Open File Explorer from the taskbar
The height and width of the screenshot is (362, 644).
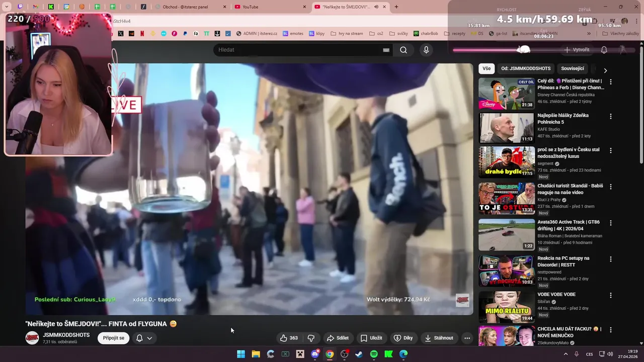coord(256,354)
